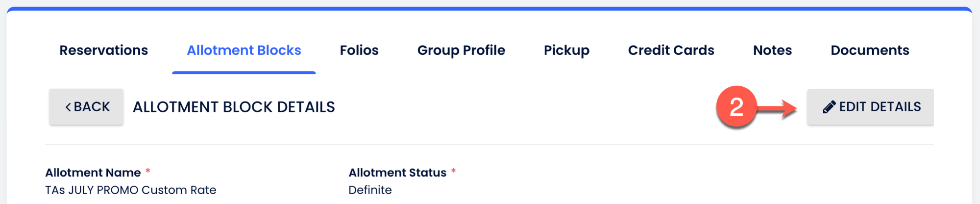Click the Allotment Block Details heading
This screenshot has height=204, width=980.
point(234,107)
